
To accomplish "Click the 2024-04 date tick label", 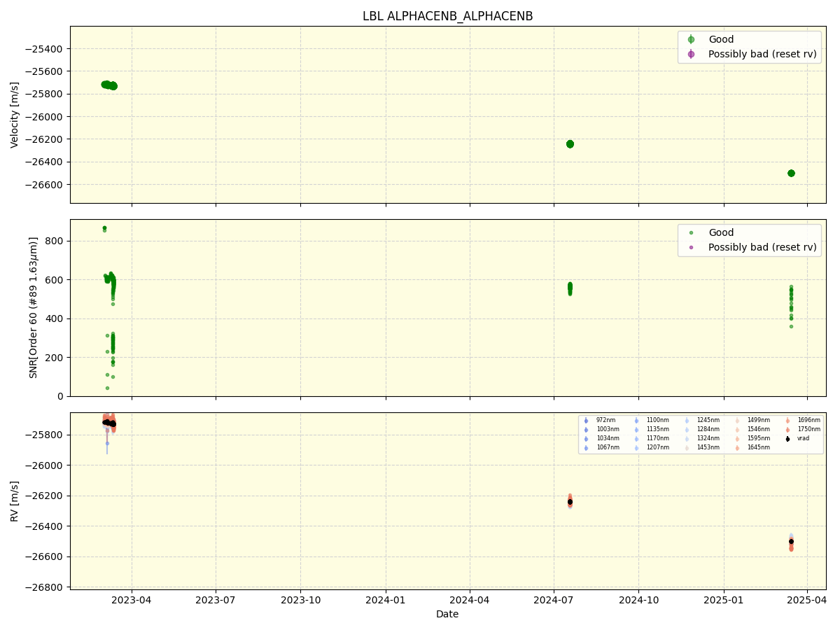I will [470, 601].
